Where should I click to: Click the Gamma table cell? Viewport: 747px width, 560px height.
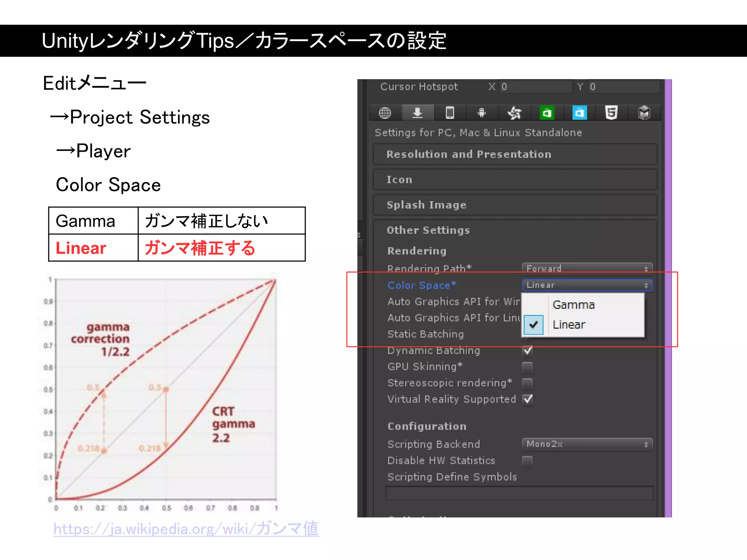pos(93,221)
